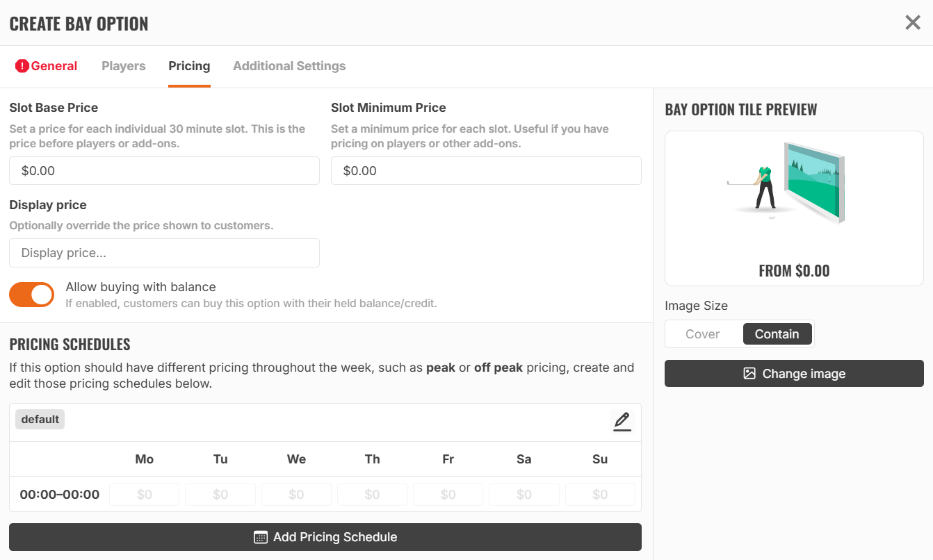The image size is (933, 560).
Task: Click the red alert icon on General tab
Action: pos(22,66)
